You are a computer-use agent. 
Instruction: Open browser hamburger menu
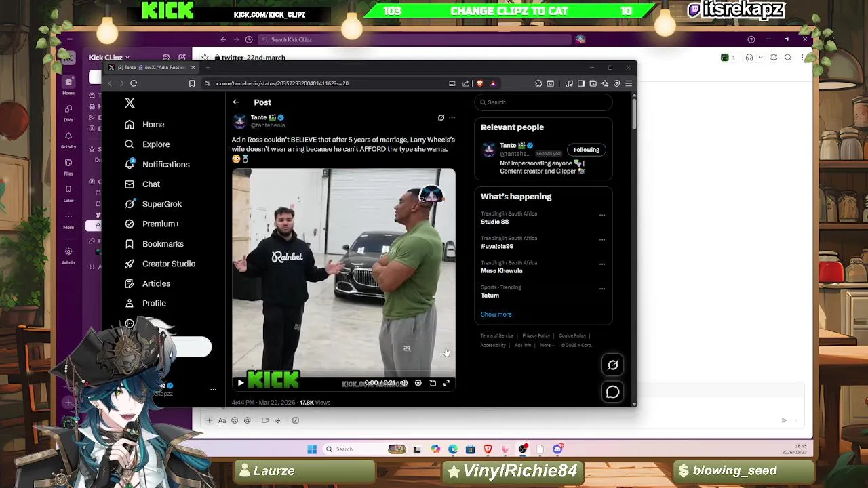coord(629,83)
